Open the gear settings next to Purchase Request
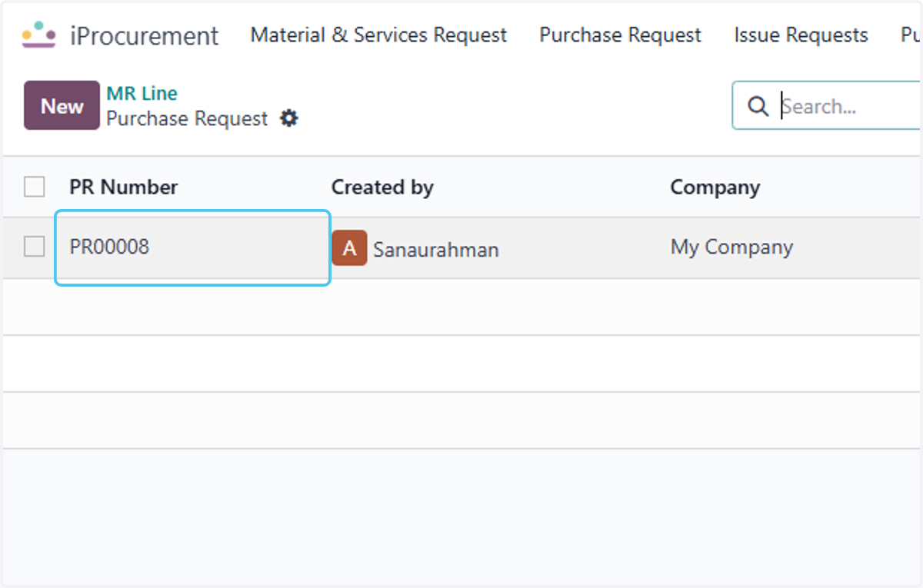 click(288, 118)
